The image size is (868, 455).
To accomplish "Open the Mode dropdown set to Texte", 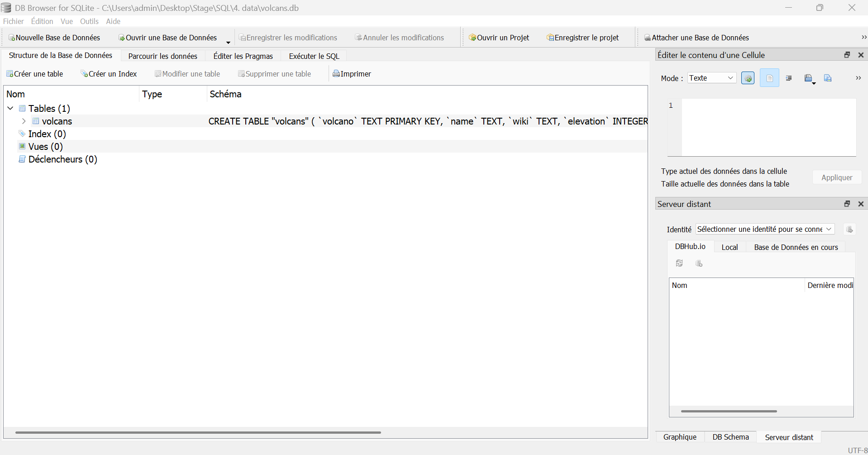I will (711, 78).
